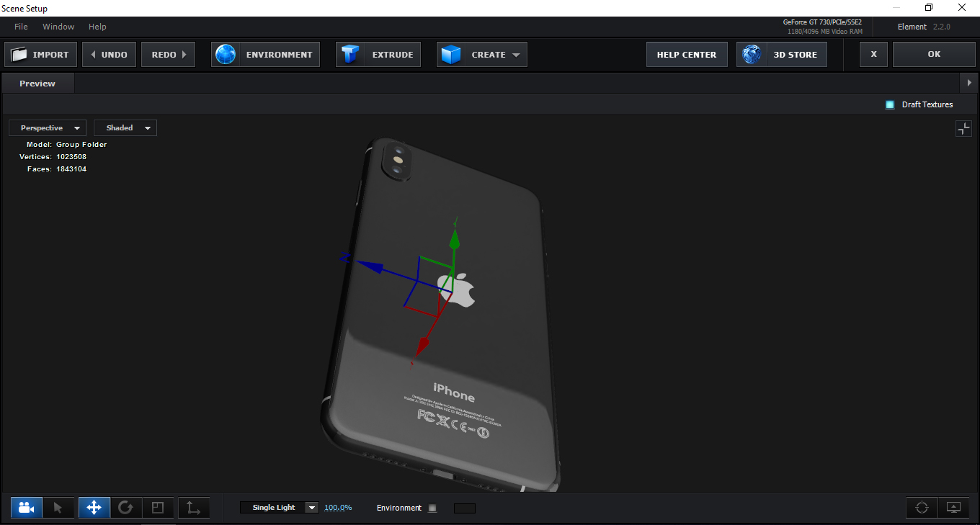The height and width of the screenshot is (525, 980).
Task: Undo the last action
Action: 110,55
